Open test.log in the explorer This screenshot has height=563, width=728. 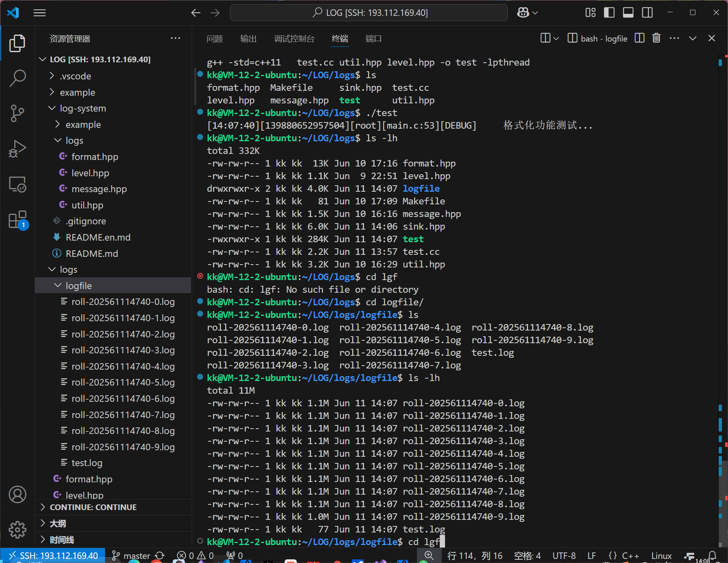click(113, 463)
